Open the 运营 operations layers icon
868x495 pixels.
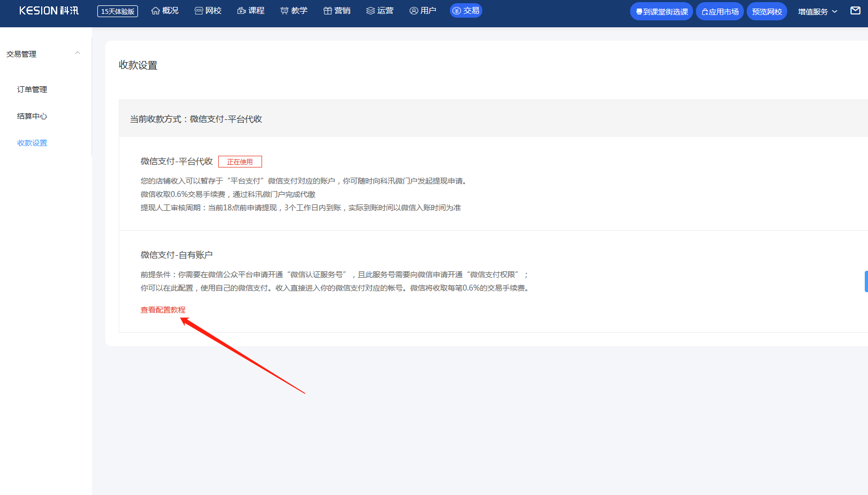click(371, 11)
